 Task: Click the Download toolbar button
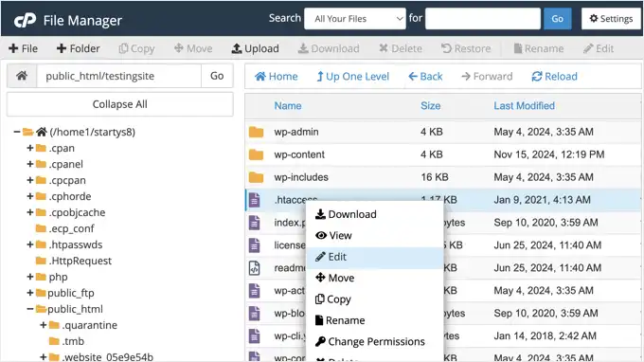[x=329, y=48]
